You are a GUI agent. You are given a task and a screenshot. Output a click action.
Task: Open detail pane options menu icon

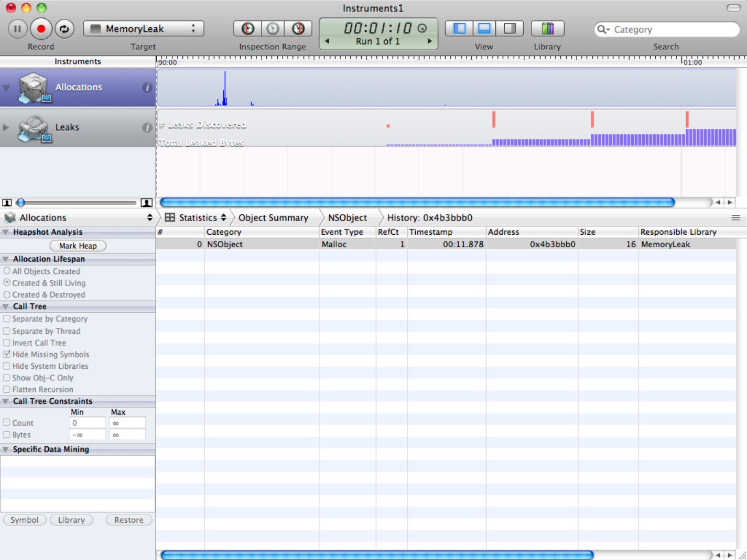click(x=736, y=217)
